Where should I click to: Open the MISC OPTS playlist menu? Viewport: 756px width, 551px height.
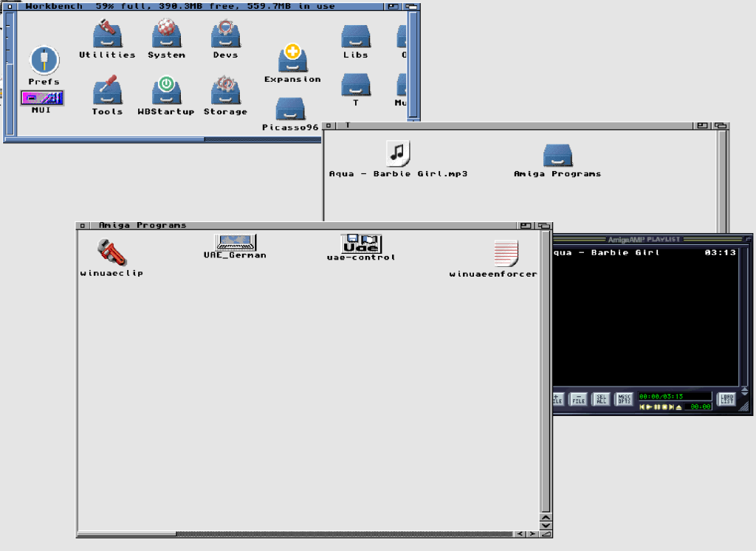[x=625, y=399]
